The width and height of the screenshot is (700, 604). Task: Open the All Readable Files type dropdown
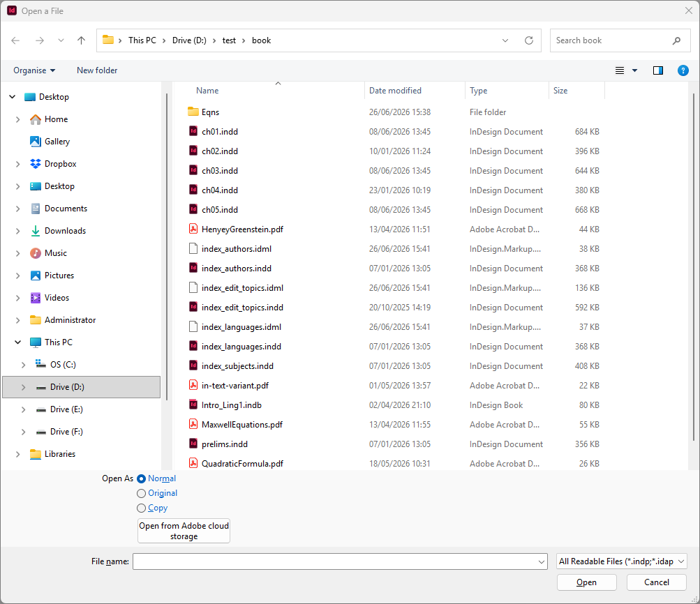pos(622,561)
